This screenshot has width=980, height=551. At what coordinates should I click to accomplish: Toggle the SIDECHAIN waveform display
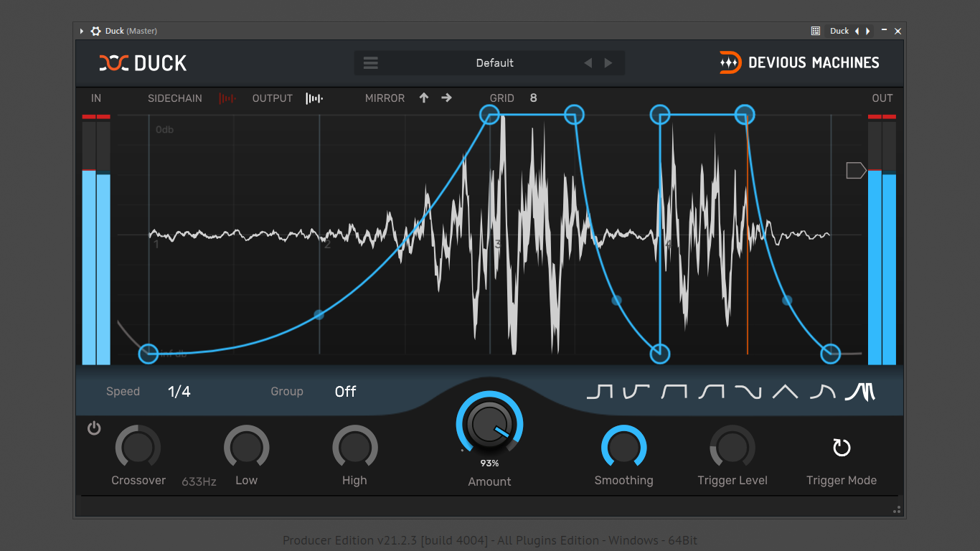(227, 98)
